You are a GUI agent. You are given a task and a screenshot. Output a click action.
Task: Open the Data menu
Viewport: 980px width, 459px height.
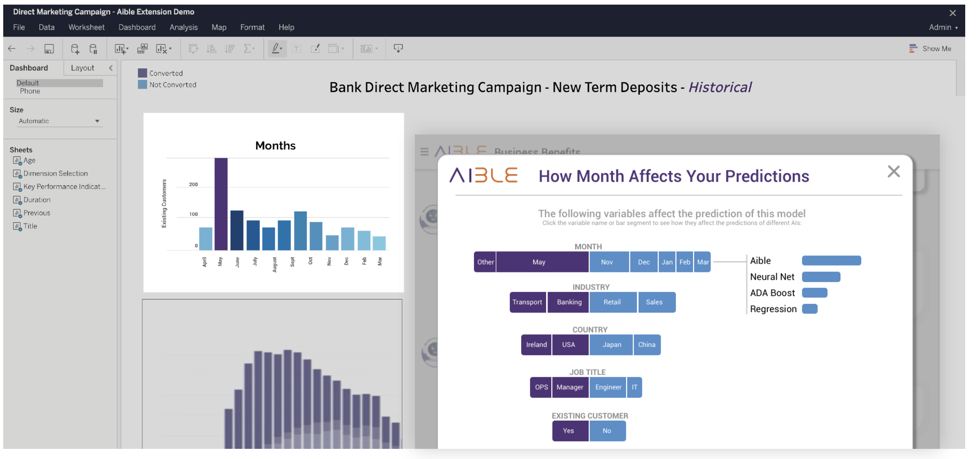47,27
